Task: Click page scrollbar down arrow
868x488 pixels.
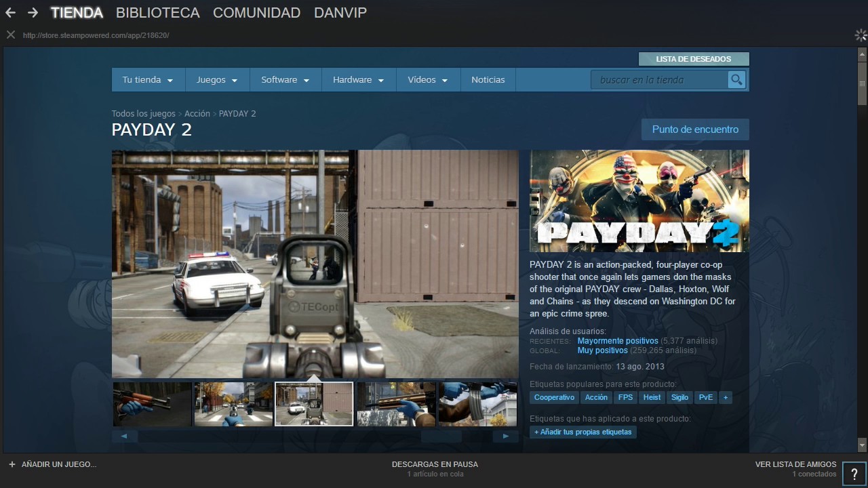Action: pyautogui.click(x=862, y=445)
